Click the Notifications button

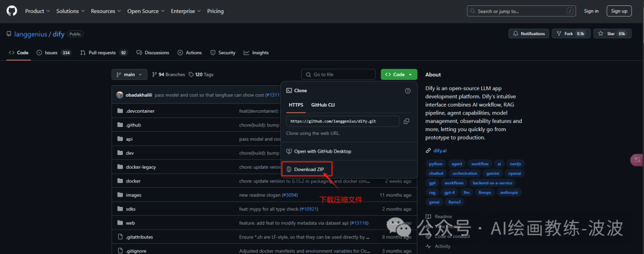[x=528, y=34]
